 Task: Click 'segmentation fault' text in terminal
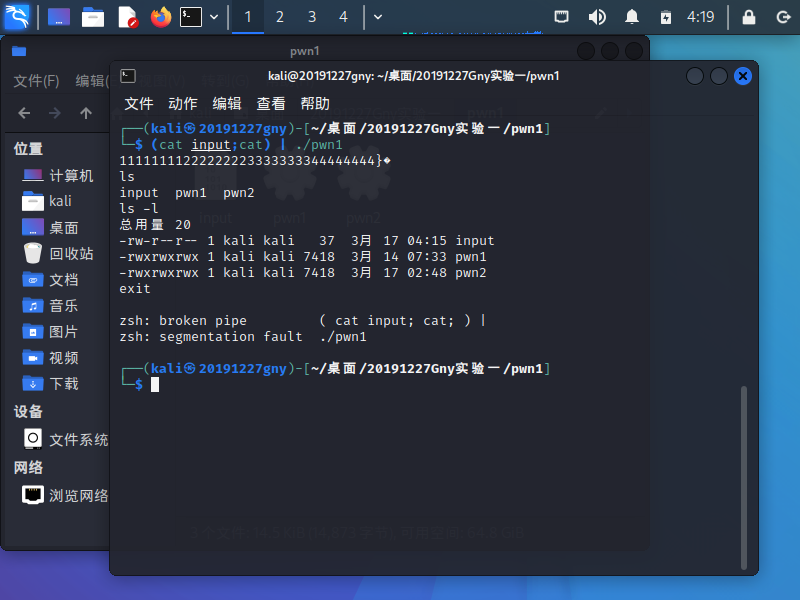pos(231,337)
